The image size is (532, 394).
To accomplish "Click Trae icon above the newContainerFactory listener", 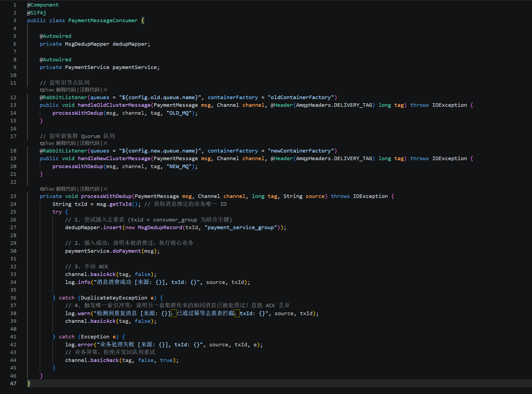I will pyautogui.click(x=42, y=143).
